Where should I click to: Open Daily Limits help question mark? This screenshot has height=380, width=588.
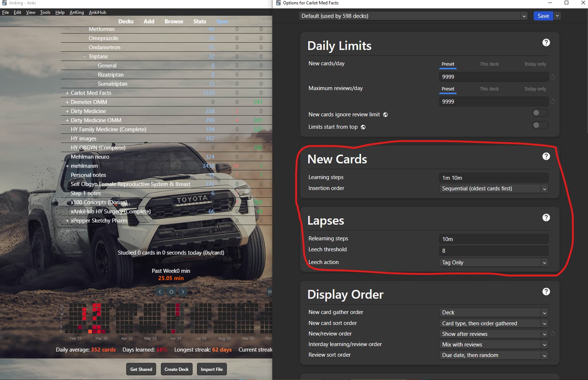click(x=546, y=43)
